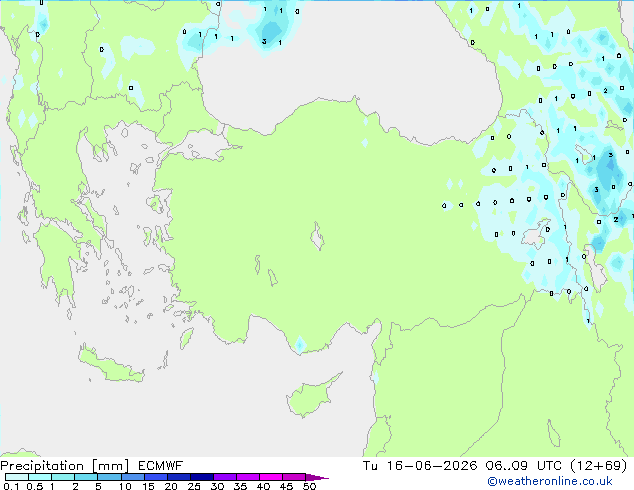The height and width of the screenshot is (490, 634).
Task: Click the ECMWF model label
Action: point(161,466)
